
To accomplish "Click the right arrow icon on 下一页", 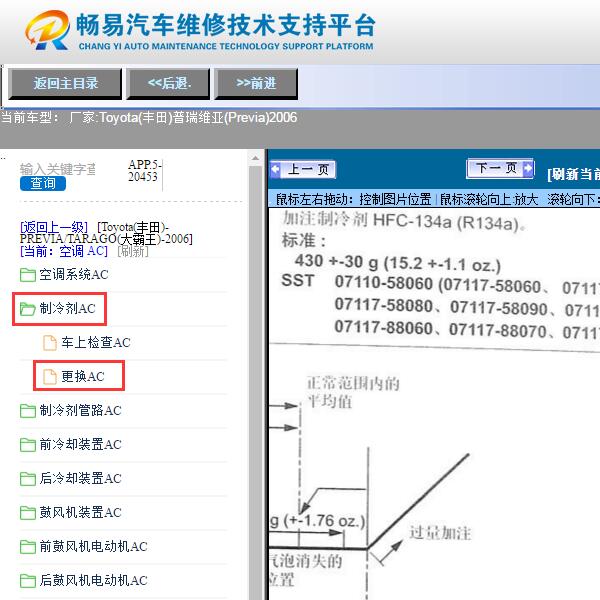I will pyautogui.click(x=528, y=168).
